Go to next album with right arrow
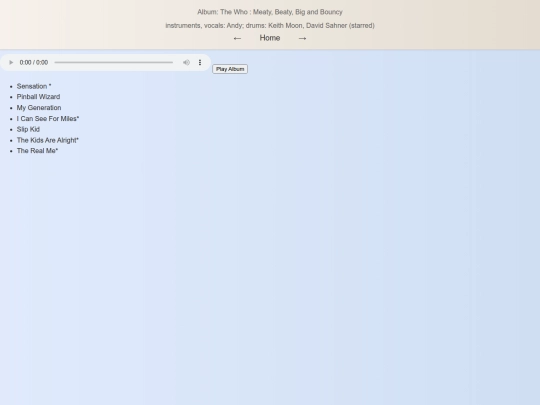The width and height of the screenshot is (540, 405). (x=302, y=38)
